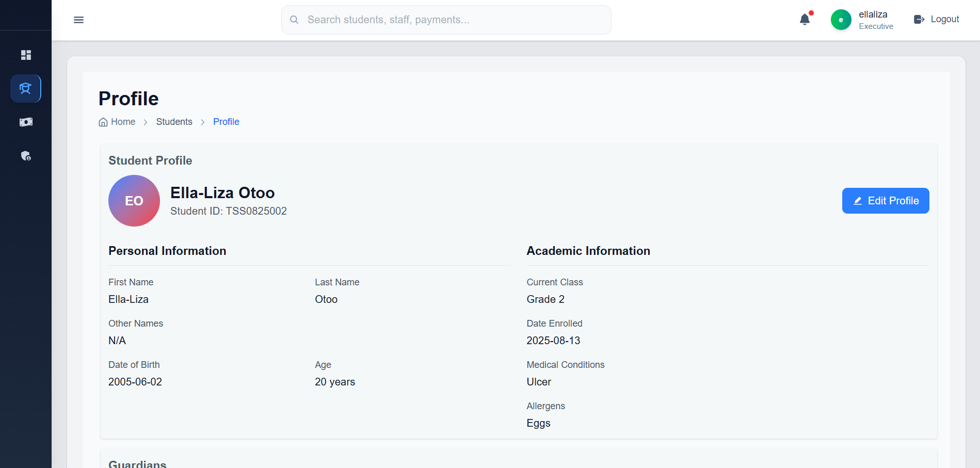Click the Profile breadcrumb item
This screenshot has height=468, width=980.
226,122
